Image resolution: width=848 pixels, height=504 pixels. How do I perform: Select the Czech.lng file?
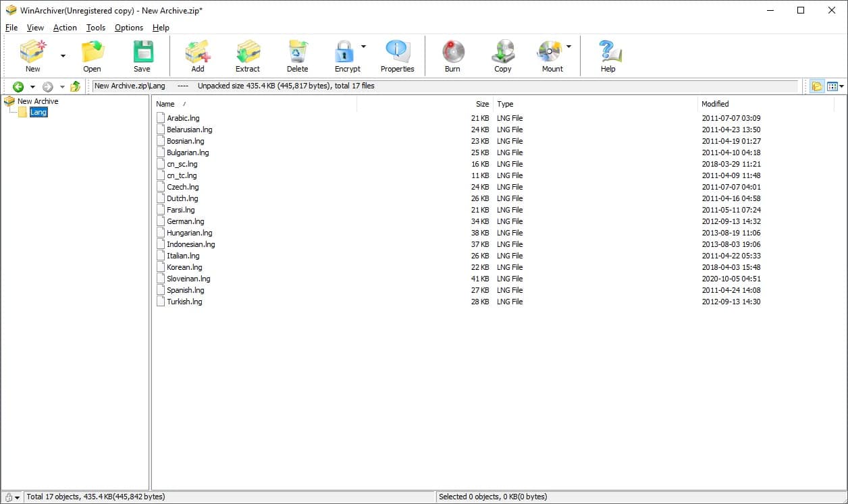click(182, 187)
